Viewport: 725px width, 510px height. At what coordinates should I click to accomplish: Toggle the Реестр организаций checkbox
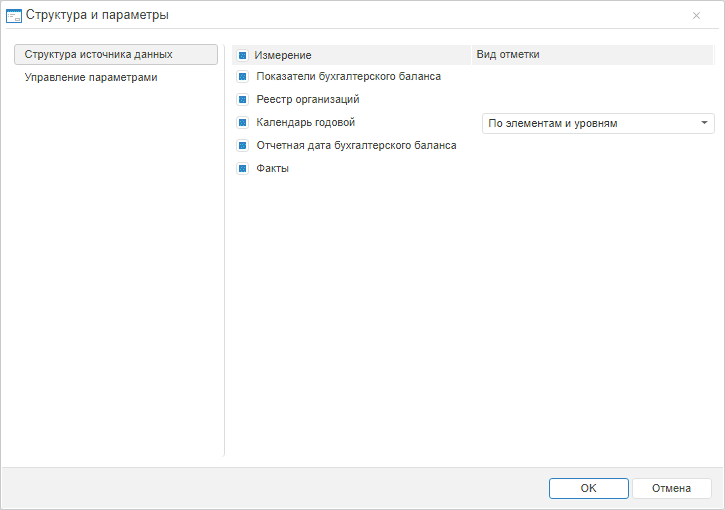pyautogui.click(x=242, y=99)
